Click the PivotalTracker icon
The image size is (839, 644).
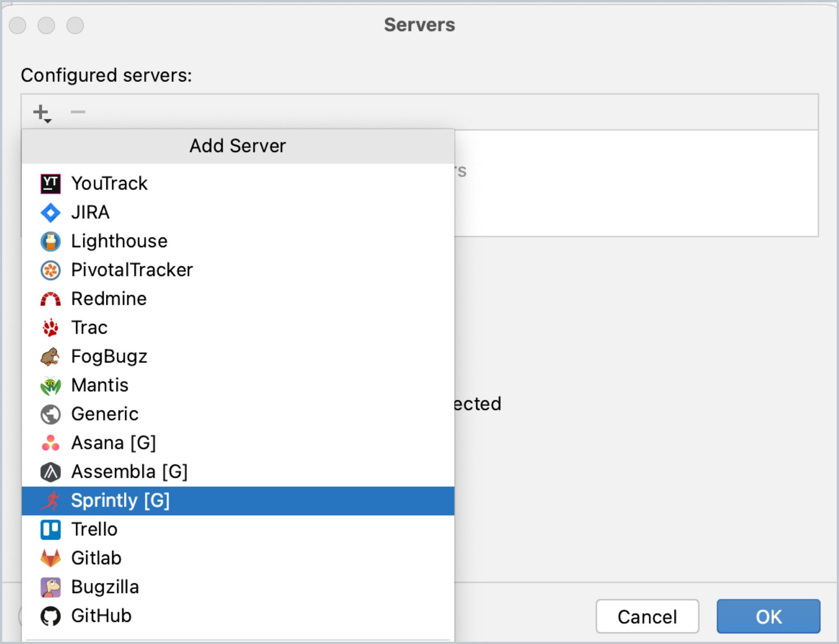[50, 270]
